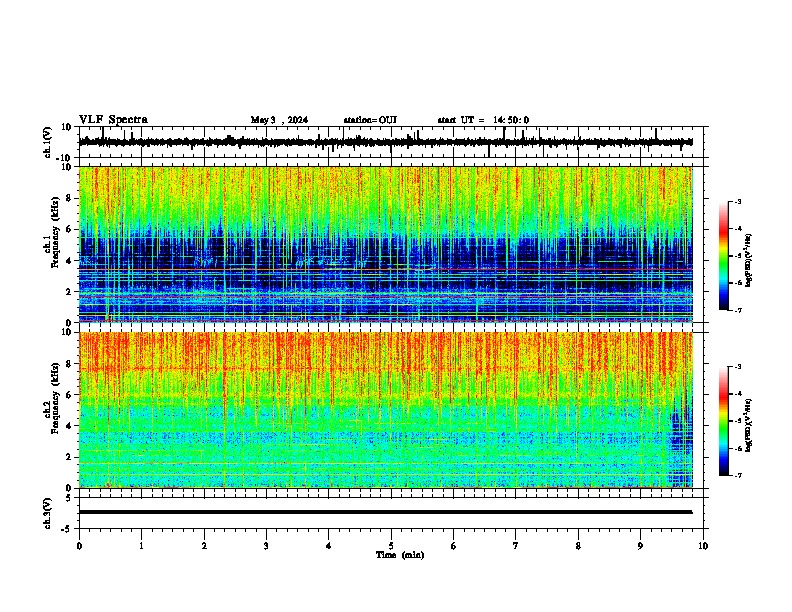Click the "6" tick label on the time axis

point(454,546)
